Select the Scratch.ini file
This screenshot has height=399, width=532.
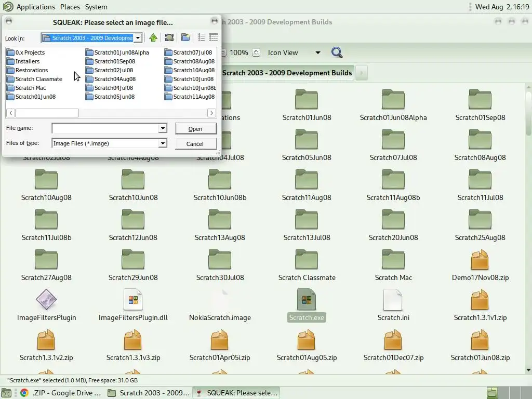tap(393, 305)
